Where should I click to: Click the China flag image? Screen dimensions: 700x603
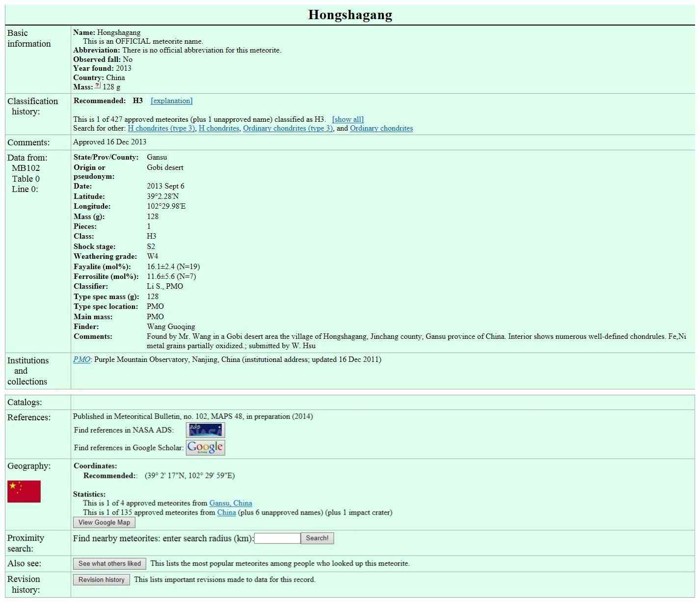click(x=24, y=492)
